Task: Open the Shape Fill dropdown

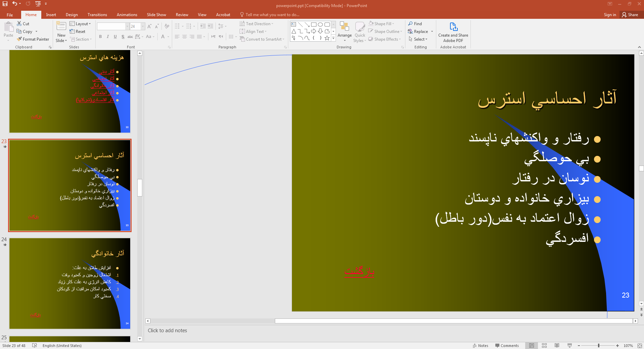Action: pos(381,24)
